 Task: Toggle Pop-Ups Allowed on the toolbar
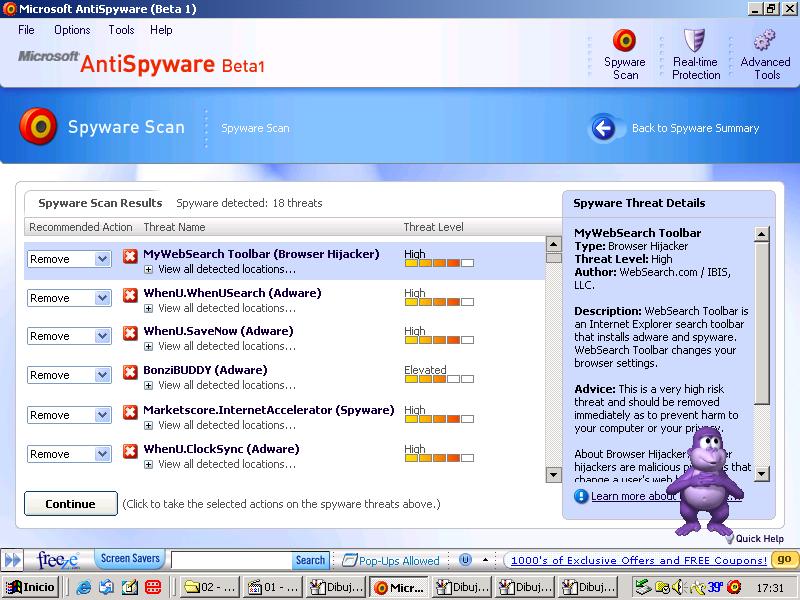point(390,560)
